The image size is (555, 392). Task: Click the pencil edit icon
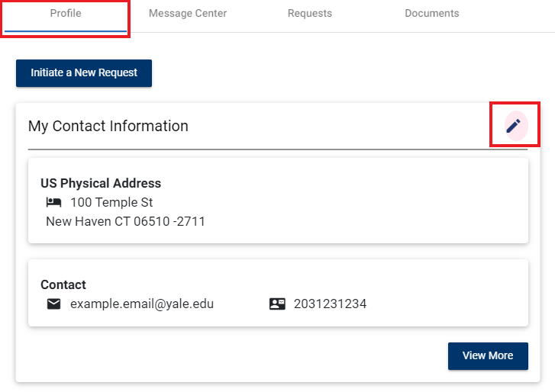[515, 125]
